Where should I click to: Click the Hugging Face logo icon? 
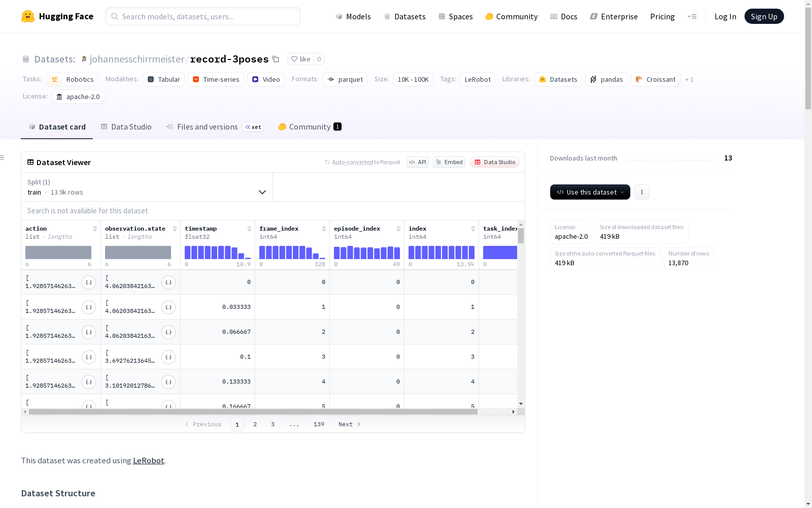coord(28,16)
